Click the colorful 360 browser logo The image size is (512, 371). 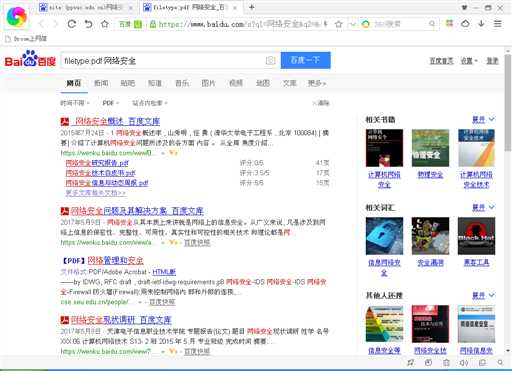16,17
